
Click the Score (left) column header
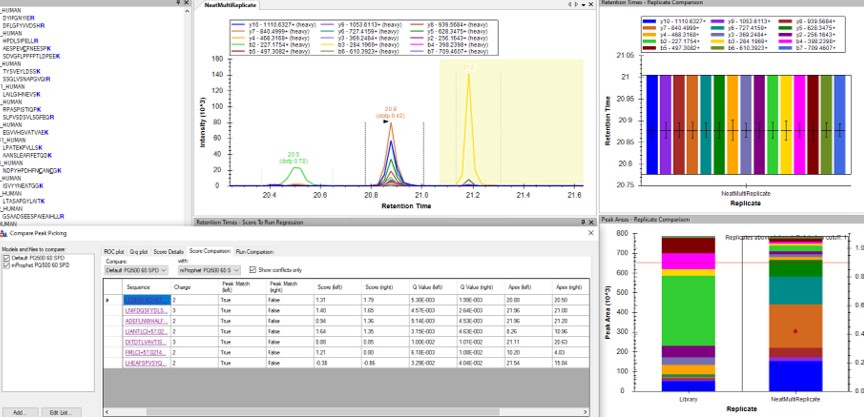point(337,286)
